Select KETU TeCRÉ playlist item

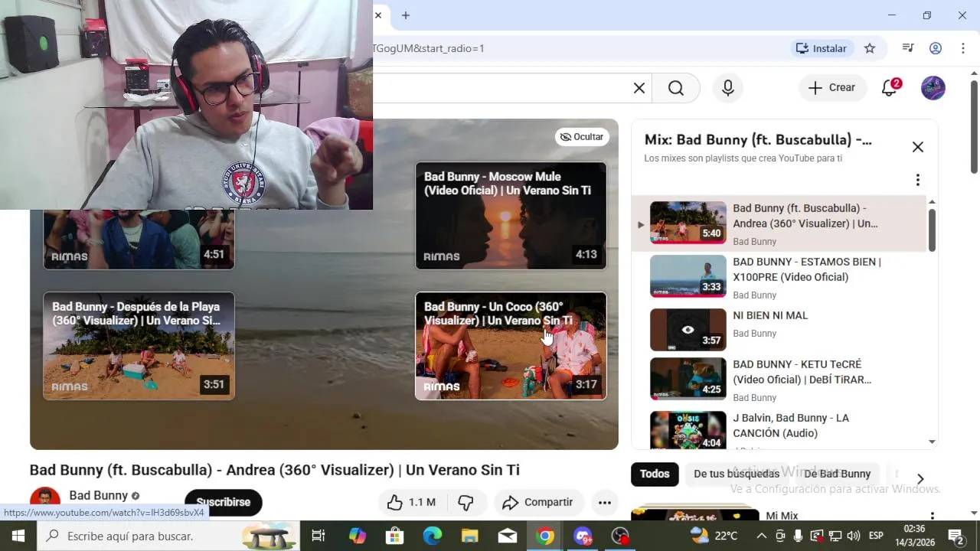point(779,380)
